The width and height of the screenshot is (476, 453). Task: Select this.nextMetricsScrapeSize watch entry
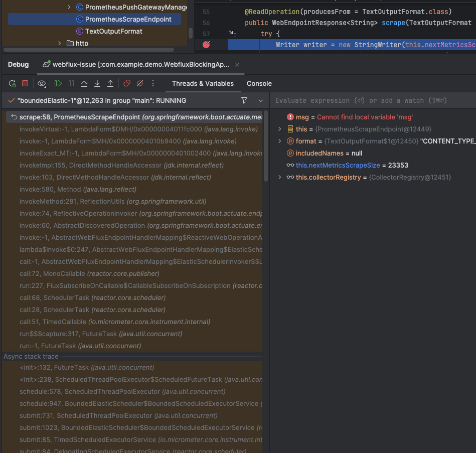[x=348, y=165]
